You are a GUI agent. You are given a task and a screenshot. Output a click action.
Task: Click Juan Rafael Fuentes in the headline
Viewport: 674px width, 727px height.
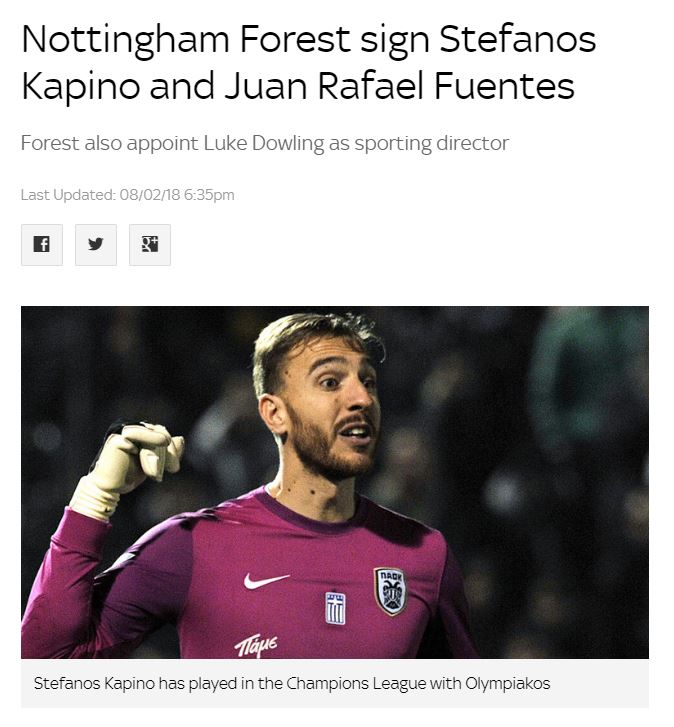point(400,86)
